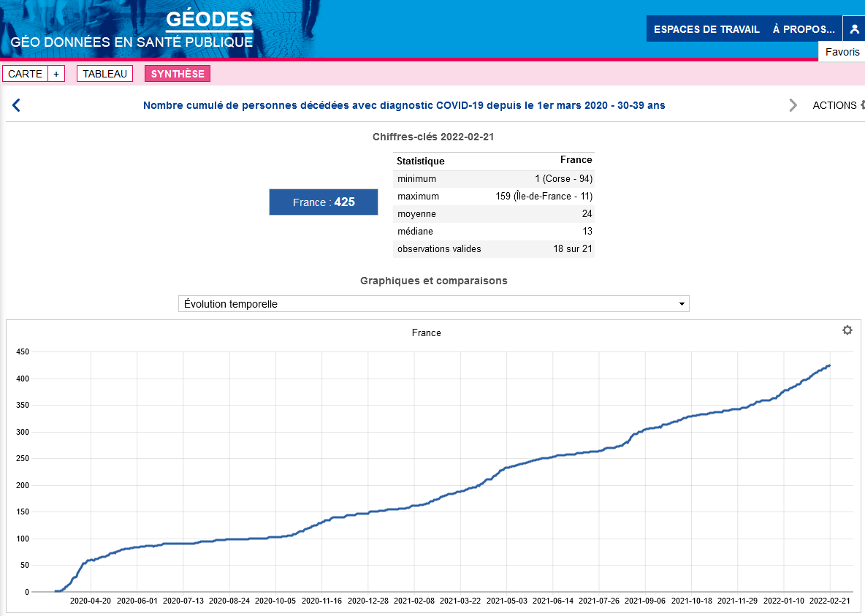The height and width of the screenshot is (616, 865).
Task: Click the plus button beside CARTE
Action: click(x=56, y=73)
